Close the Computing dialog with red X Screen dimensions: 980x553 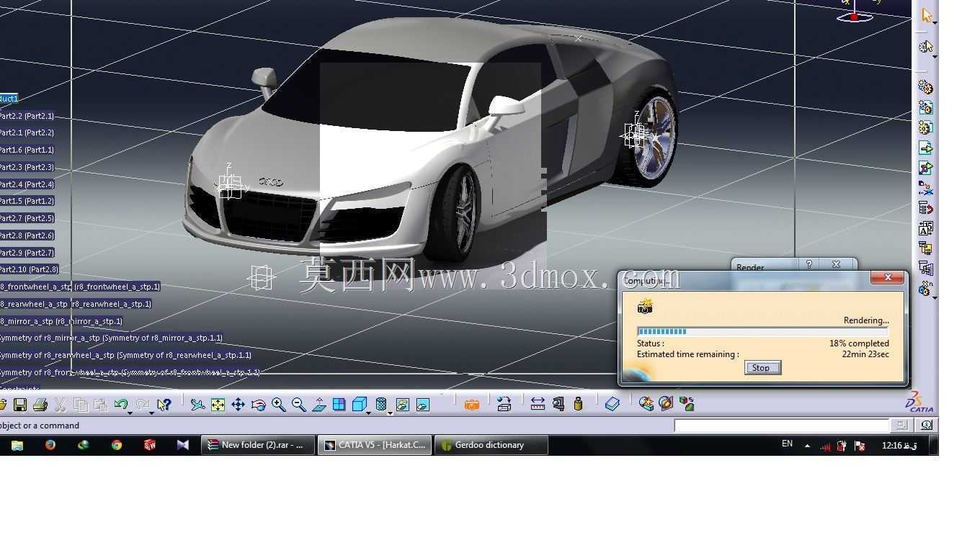click(888, 277)
